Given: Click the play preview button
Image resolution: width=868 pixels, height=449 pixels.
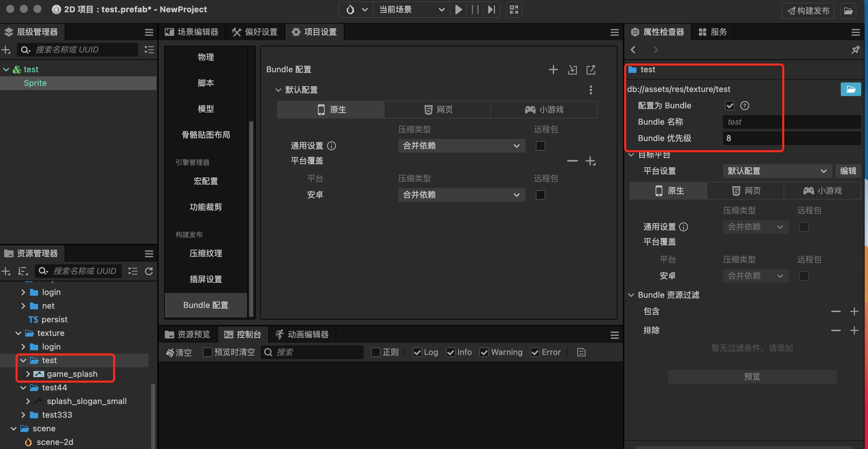Looking at the screenshot, I should pos(459,10).
